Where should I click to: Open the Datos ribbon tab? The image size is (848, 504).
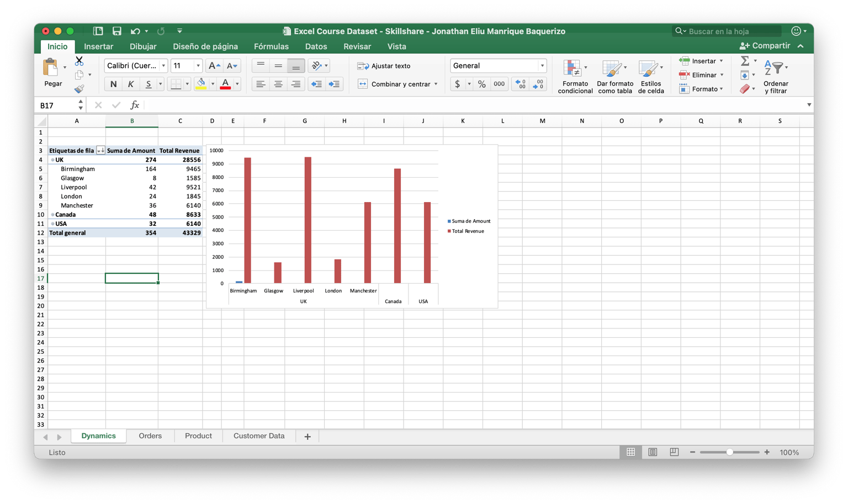click(316, 46)
